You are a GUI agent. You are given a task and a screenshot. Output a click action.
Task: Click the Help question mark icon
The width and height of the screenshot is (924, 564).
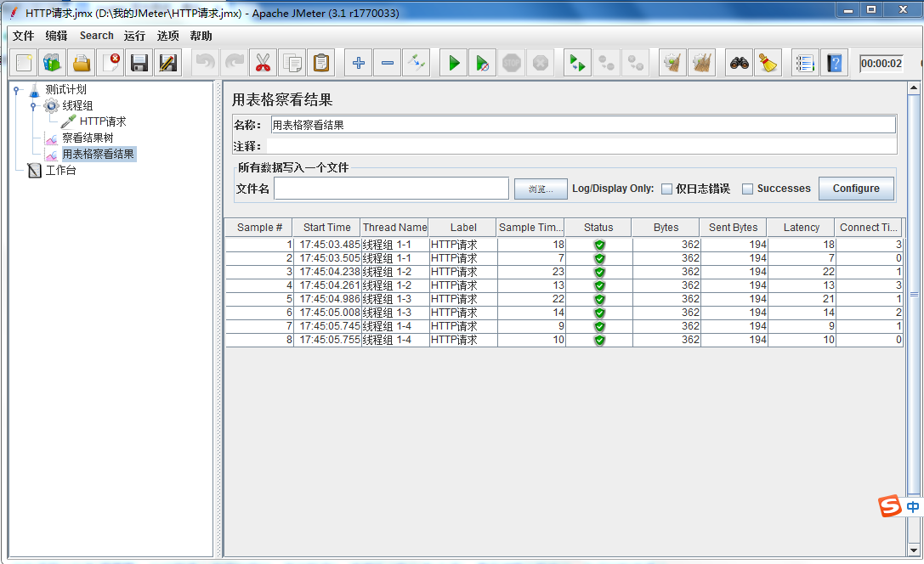tap(834, 63)
